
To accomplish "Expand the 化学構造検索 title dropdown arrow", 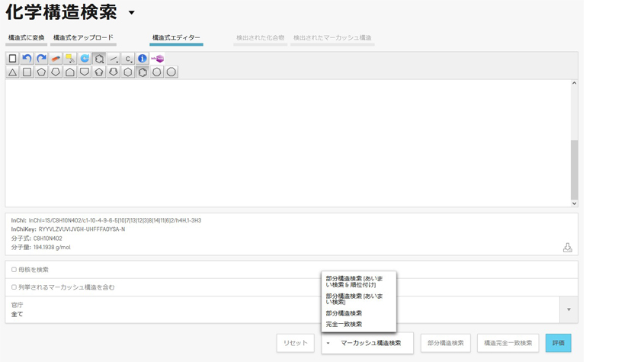I will 132,13.
